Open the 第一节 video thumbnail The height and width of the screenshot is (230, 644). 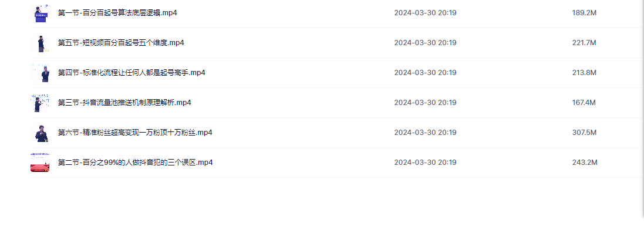pyautogui.click(x=41, y=13)
